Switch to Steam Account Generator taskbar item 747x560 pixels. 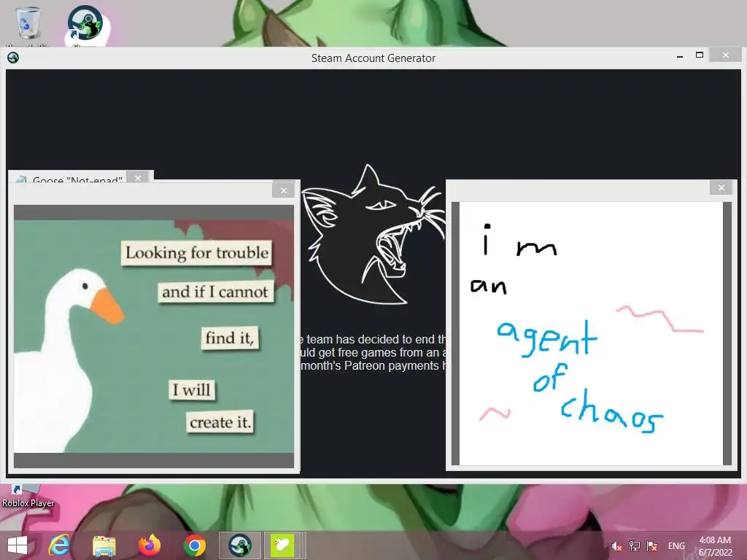point(239,545)
